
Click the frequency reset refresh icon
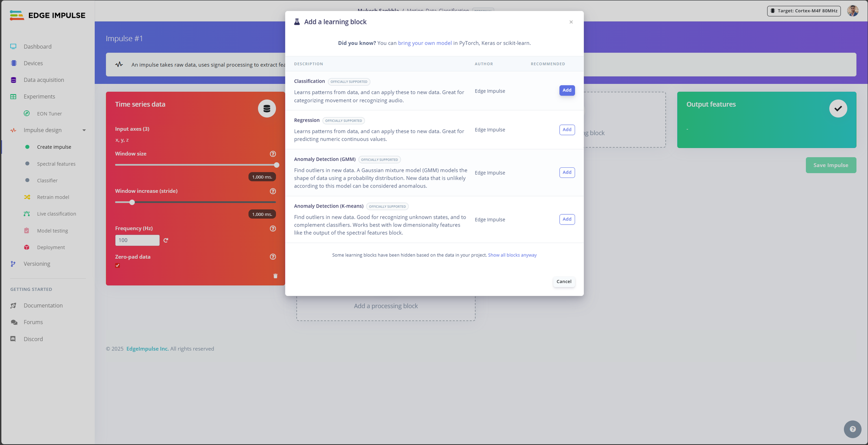(166, 240)
